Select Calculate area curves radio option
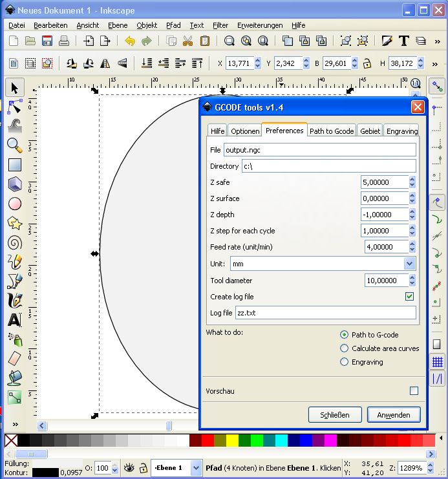Screen dimensions: 448x479 [x=344, y=348]
